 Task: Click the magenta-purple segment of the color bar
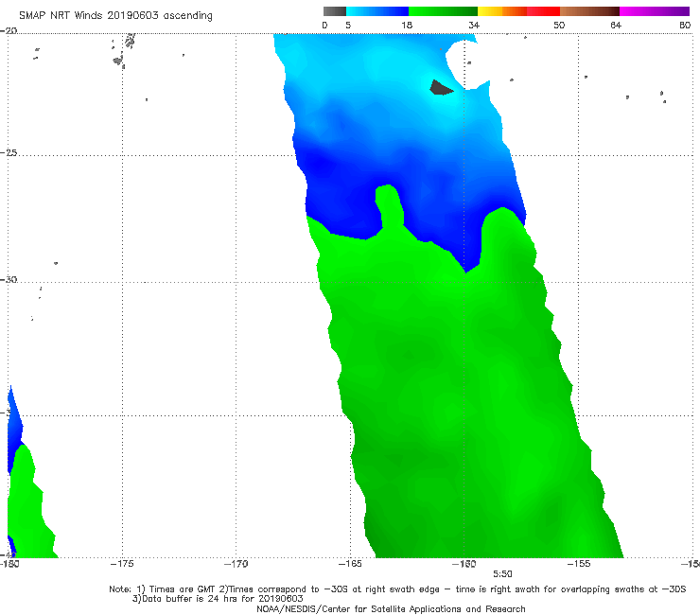pos(655,11)
